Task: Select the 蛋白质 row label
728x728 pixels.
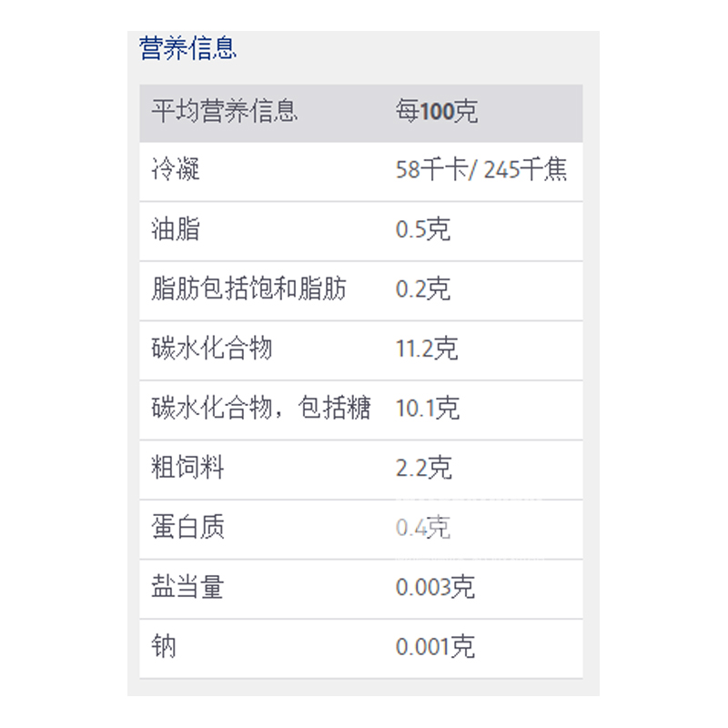Action: coord(187,528)
